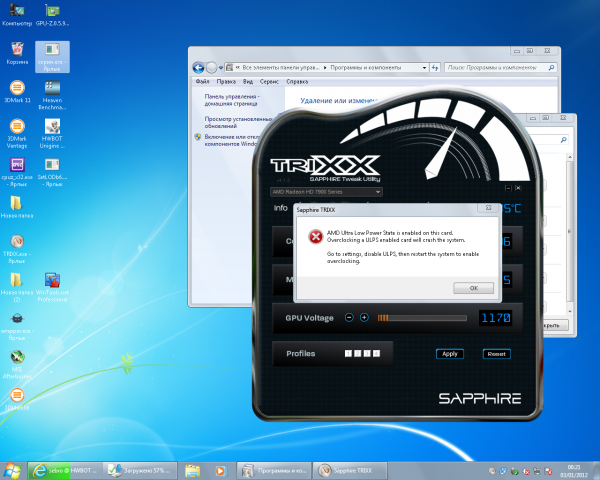The height and width of the screenshot is (480, 600).
Task: Decrease GPU Voltage with the minus button
Action: click(x=349, y=317)
